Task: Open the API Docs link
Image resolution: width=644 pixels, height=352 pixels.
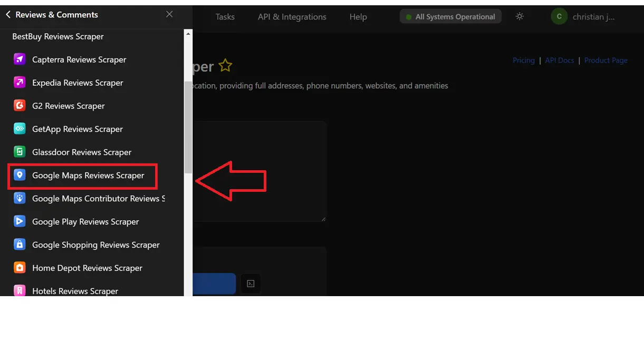Action: [x=559, y=61]
